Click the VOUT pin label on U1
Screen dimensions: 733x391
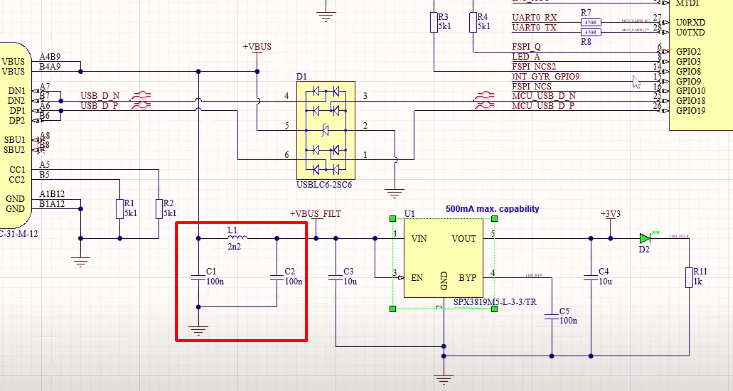464,239
